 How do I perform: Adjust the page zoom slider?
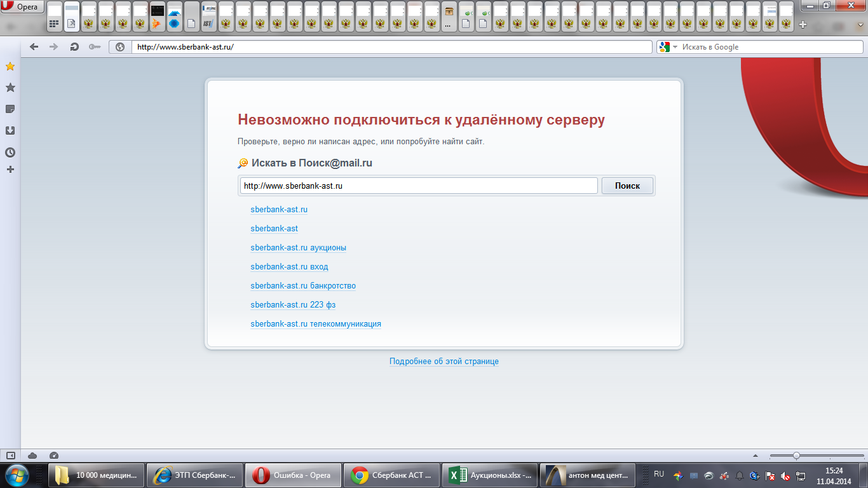click(796, 456)
